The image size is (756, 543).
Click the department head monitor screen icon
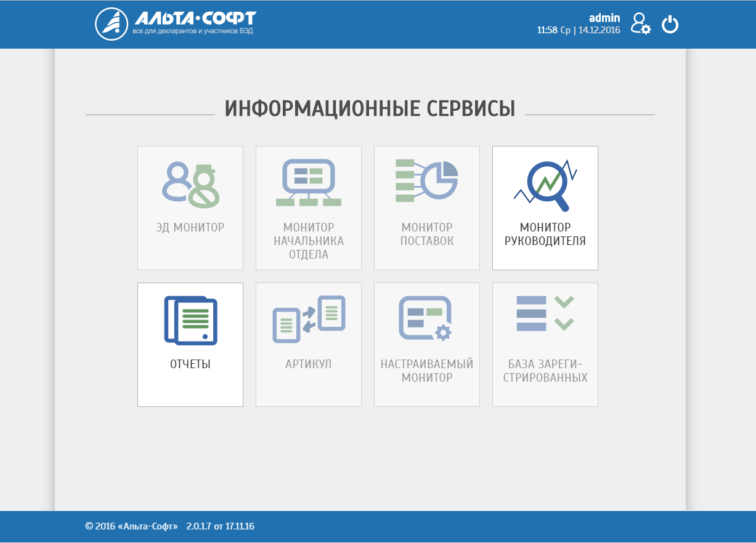[x=308, y=183]
